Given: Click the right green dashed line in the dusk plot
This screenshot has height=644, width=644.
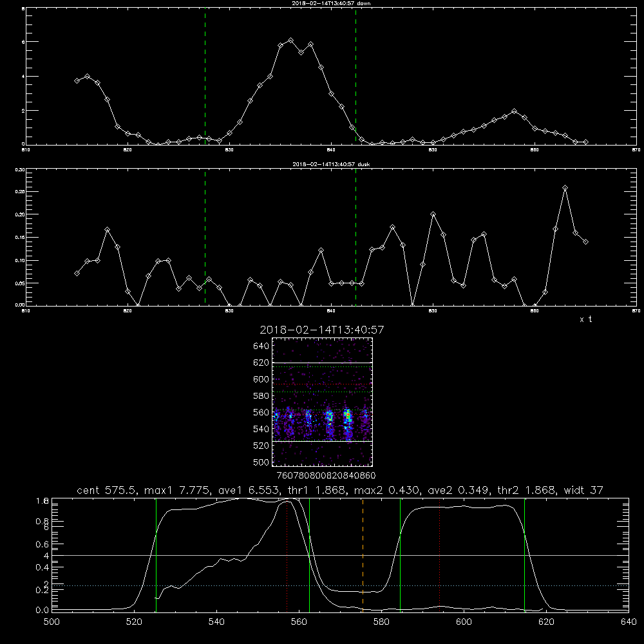Looking at the screenshot, I should click(x=355, y=238).
